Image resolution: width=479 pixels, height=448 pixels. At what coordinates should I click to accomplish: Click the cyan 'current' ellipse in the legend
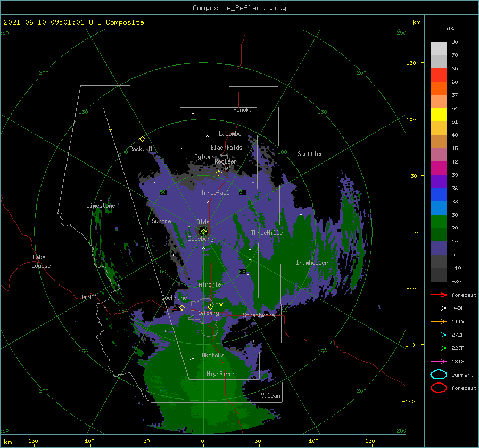[439, 374]
